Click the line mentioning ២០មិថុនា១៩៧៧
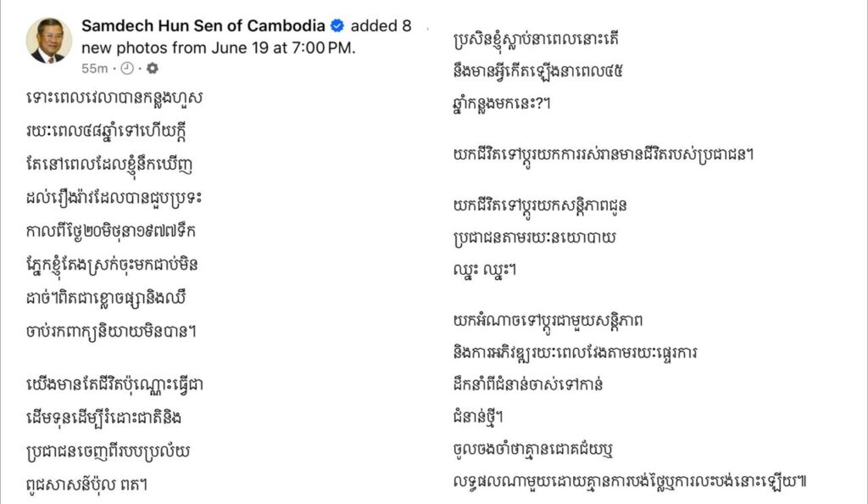The height and width of the screenshot is (504, 868). (111, 231)
